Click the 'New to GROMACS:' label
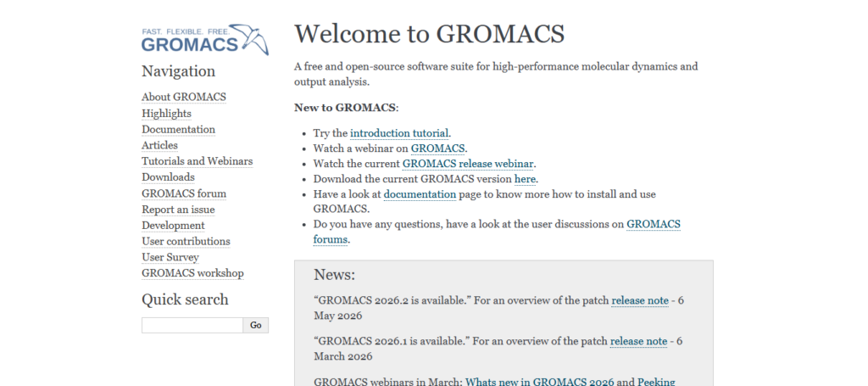Image resolution: width=868 pixels, height=386 pixels. coord(346,108)
